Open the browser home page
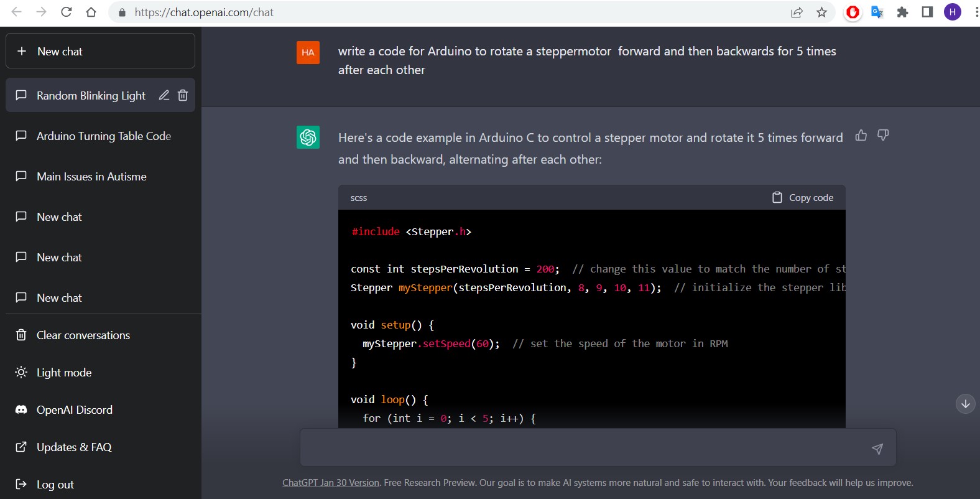The height and width of the screenshot is (499, 980). pos(91,12)
